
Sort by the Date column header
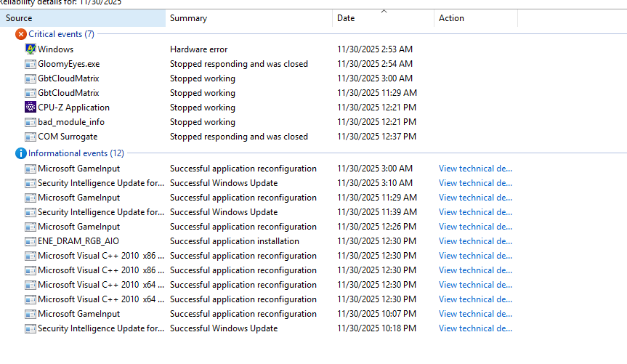[x=383, y=18]
